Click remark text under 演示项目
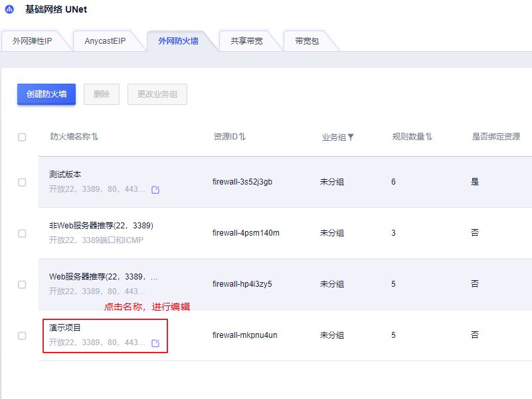Screen dimensions: 532x399 pos(97,343)
